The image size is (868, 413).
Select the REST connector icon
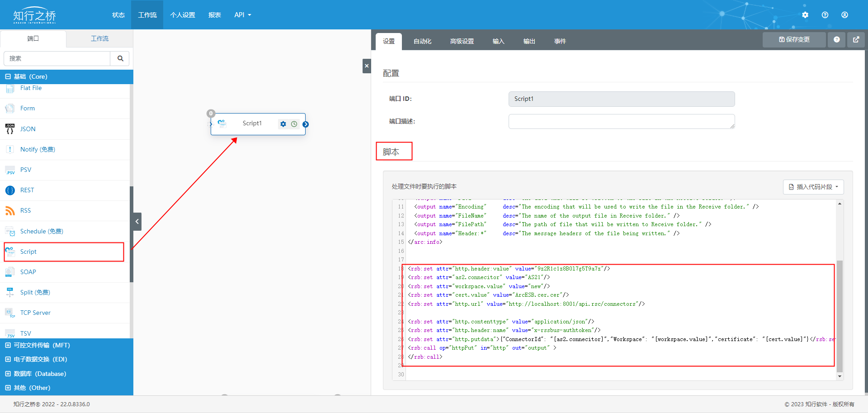tap(10, 190)
